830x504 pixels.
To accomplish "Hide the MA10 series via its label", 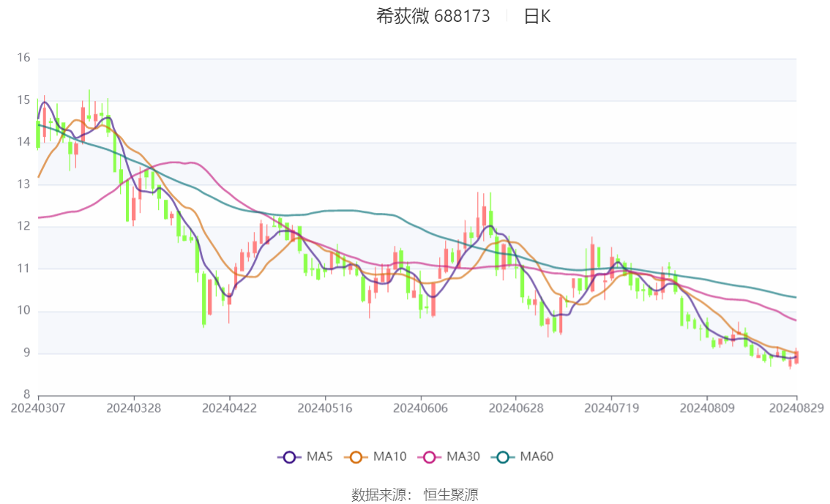I will tap(389, 456).
